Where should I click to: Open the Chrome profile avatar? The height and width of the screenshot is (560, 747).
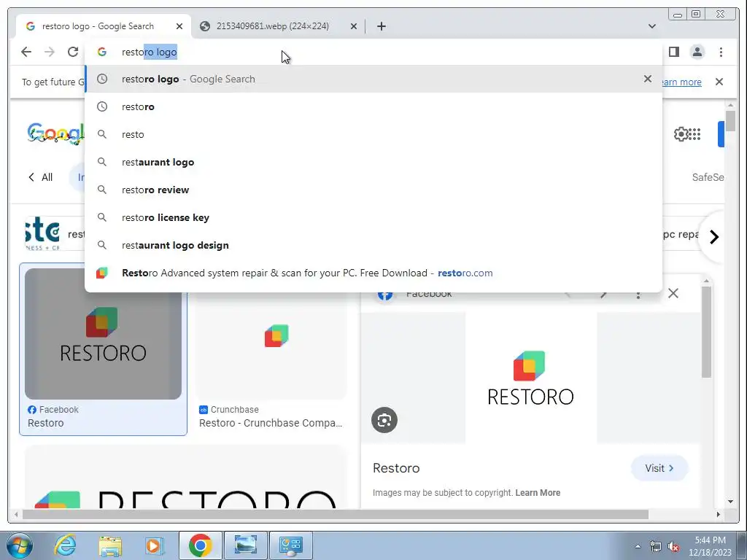coord(697,52)
